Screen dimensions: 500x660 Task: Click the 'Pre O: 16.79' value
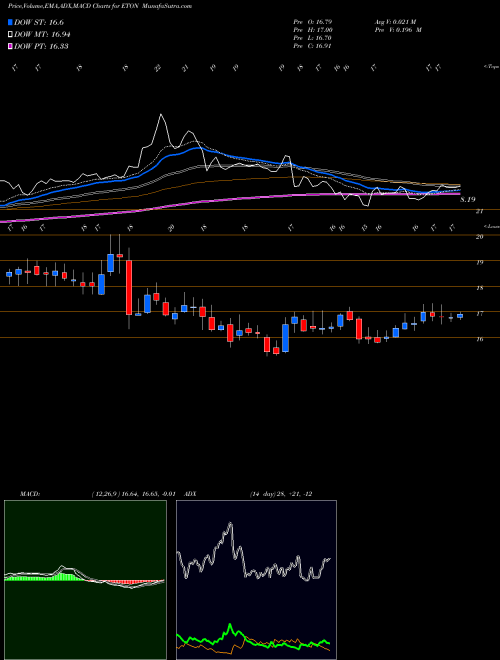coord(312,22)
